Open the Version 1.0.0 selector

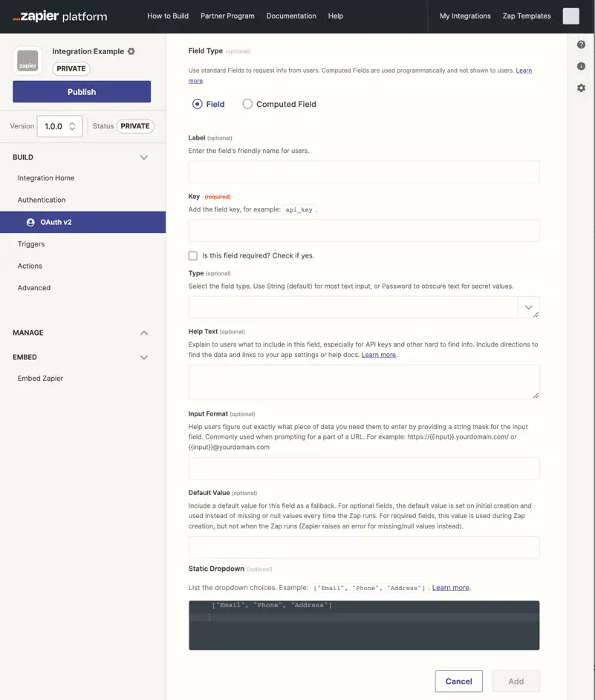59,126
